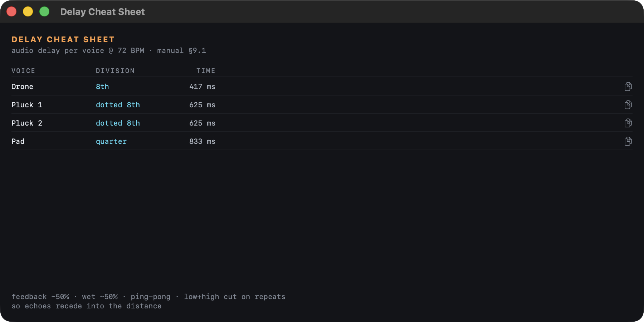Click the Delay Cheat Sheet window title

tap(102, 12)
